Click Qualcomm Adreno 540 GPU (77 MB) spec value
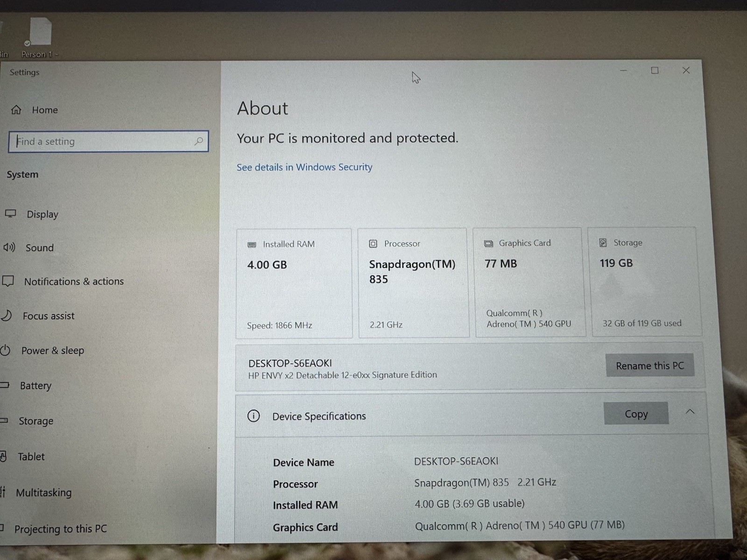This screenshot has width=747, height=560. pos(520,525)
